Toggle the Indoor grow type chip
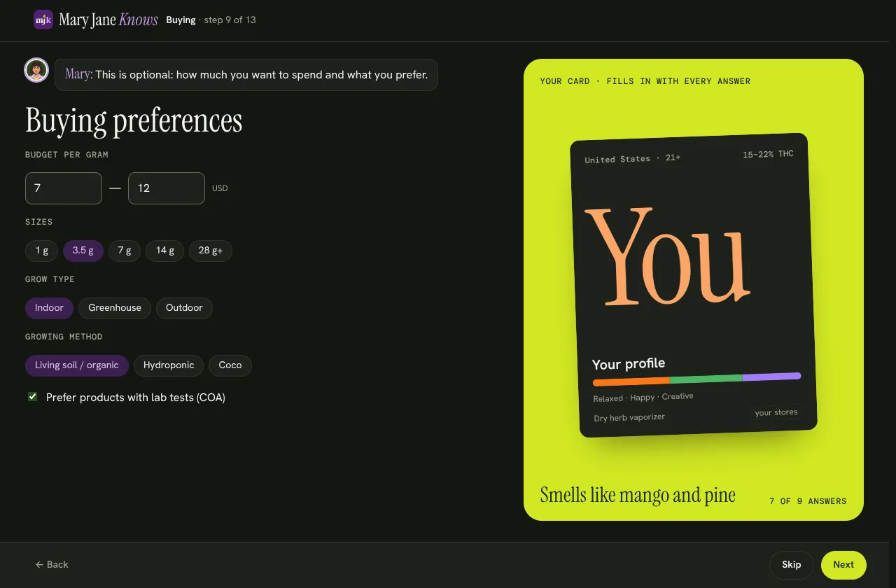This screenshot has width=896, height=588. (x=49, y=308)
